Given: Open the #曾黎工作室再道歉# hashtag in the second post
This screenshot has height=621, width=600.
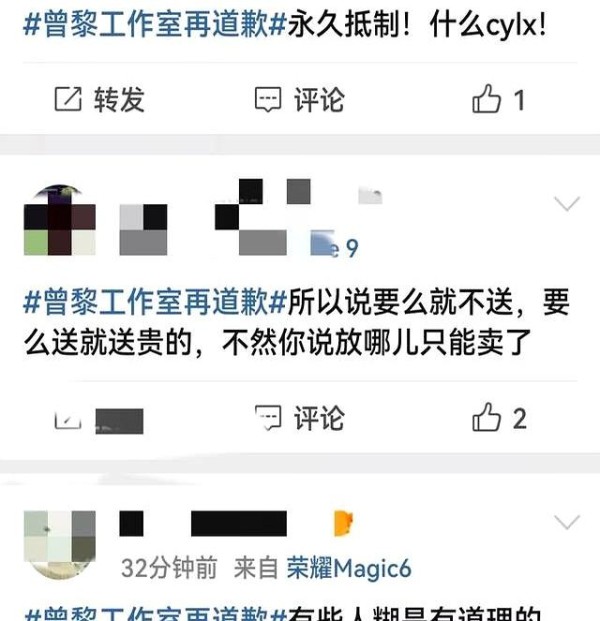Looking at the screenshot, I should click(155, 302).
